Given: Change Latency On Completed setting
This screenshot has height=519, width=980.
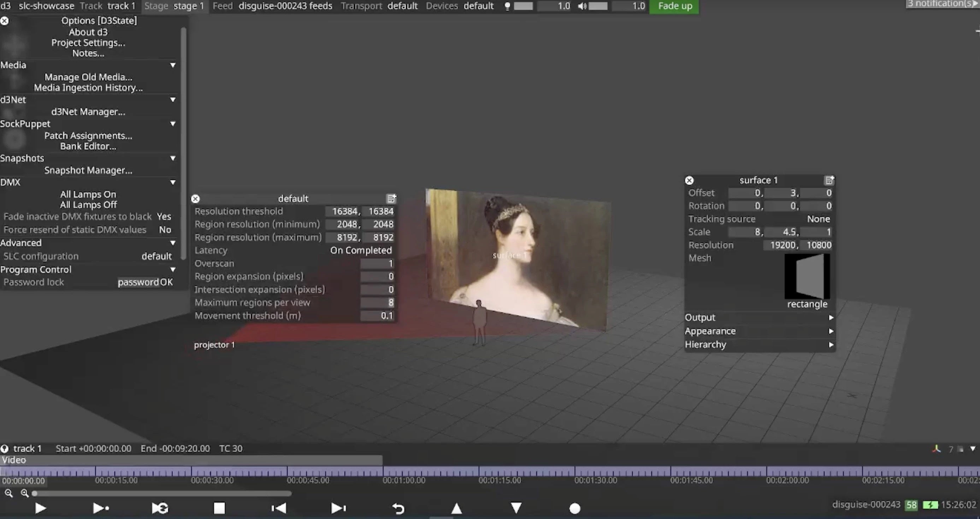Looking at the screenshot, I should [x=360, y=250].
